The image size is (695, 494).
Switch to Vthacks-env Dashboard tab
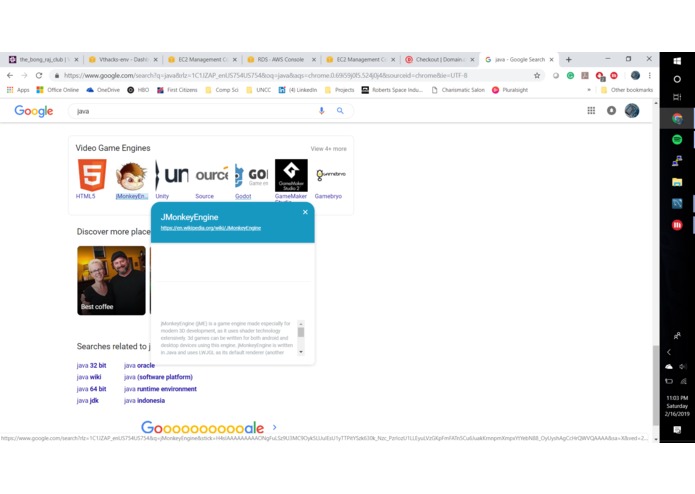click(x=123, y=59)
